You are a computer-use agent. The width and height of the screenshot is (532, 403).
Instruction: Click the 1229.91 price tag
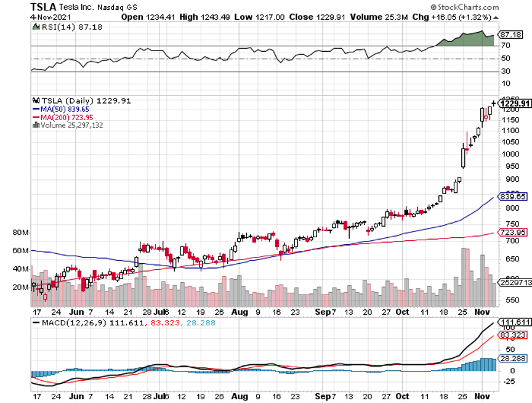[x=514, y=103]
